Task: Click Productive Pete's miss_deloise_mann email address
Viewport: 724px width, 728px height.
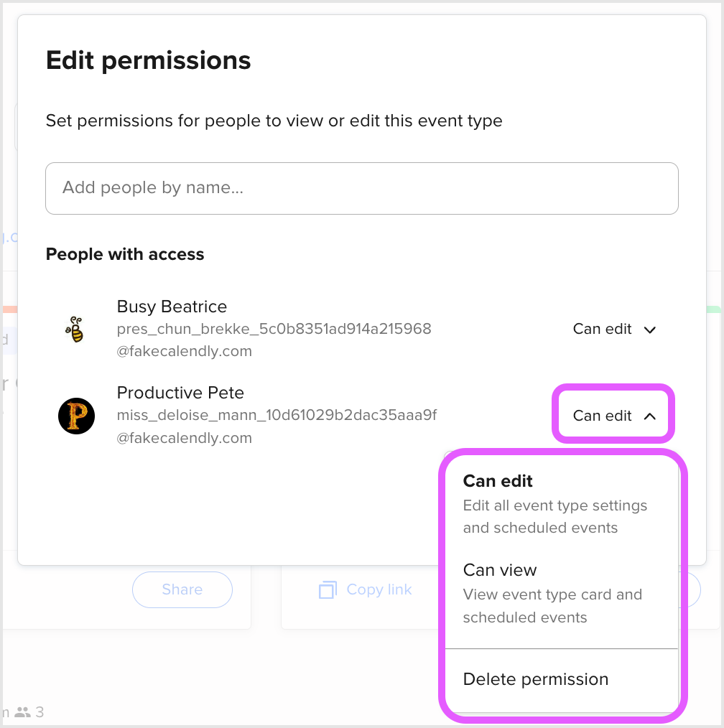Action: (277, 416)
